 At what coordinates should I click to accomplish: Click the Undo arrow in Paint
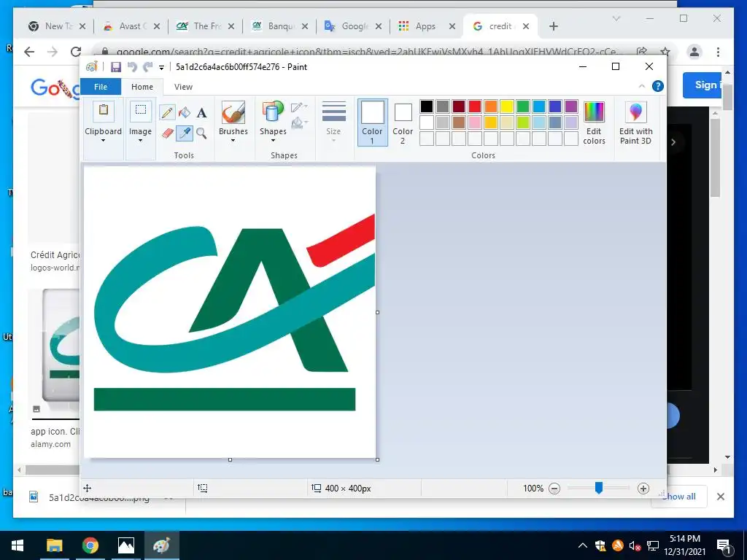132,67
